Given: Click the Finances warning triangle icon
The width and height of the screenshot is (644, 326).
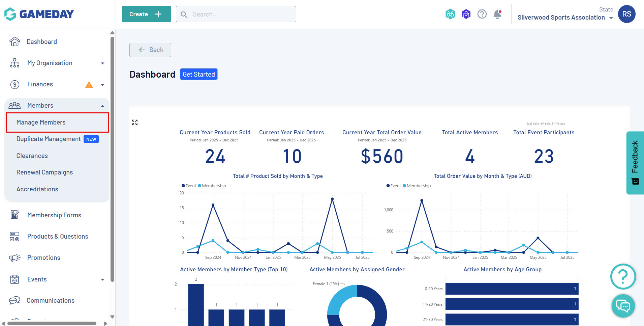Looking at the screenshot, I should click(x=89, y=85).
